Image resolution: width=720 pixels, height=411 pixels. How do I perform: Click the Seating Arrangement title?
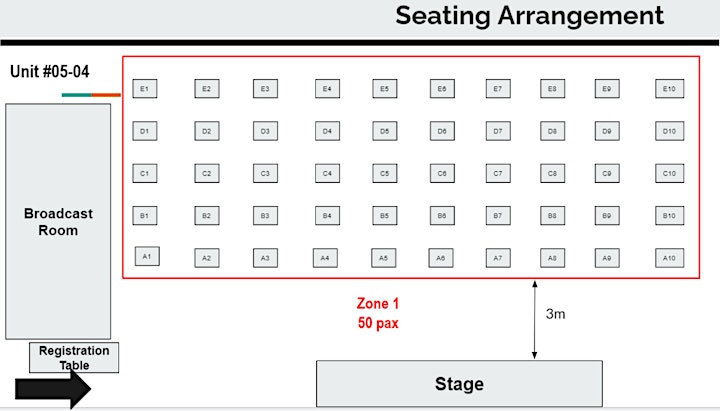(529, 16)
